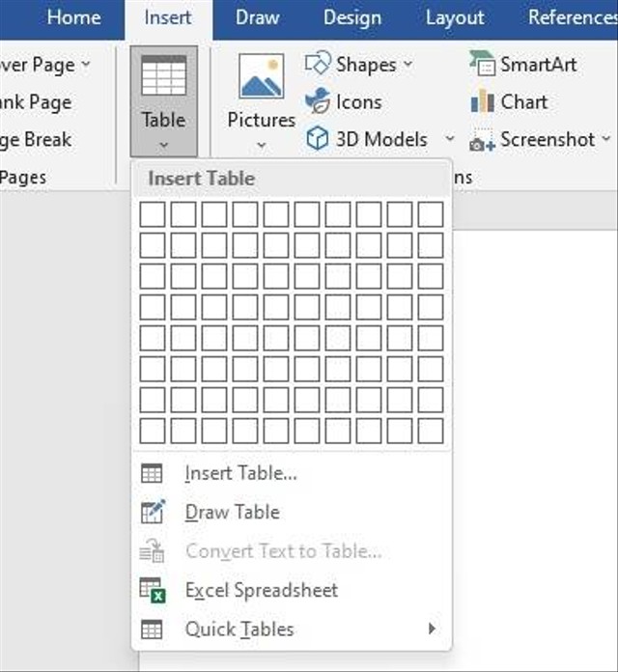This screenshot has width=618, height=672.
Task: Click the Shapes icon
Action: [x=318, y=65]
